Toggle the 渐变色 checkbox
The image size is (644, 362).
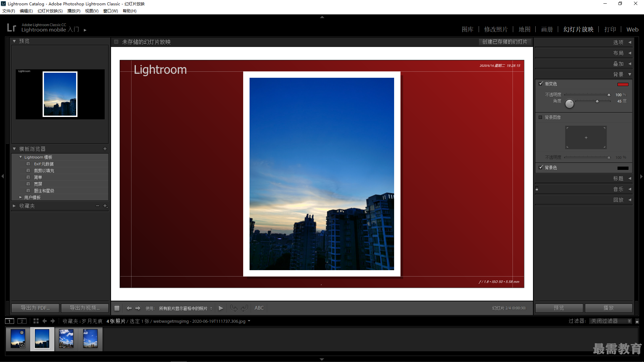(541, 84)
